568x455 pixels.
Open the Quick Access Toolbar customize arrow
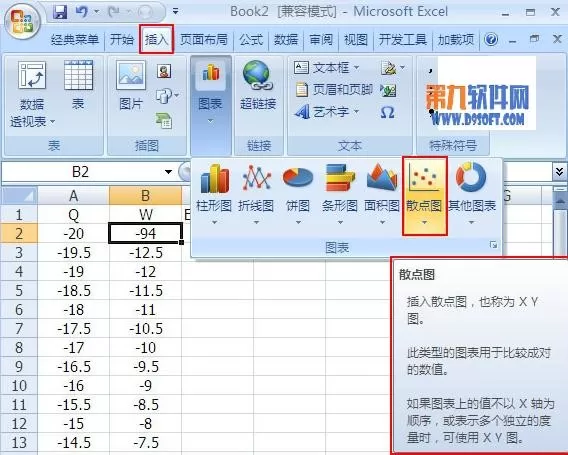(x=175, y=12)
